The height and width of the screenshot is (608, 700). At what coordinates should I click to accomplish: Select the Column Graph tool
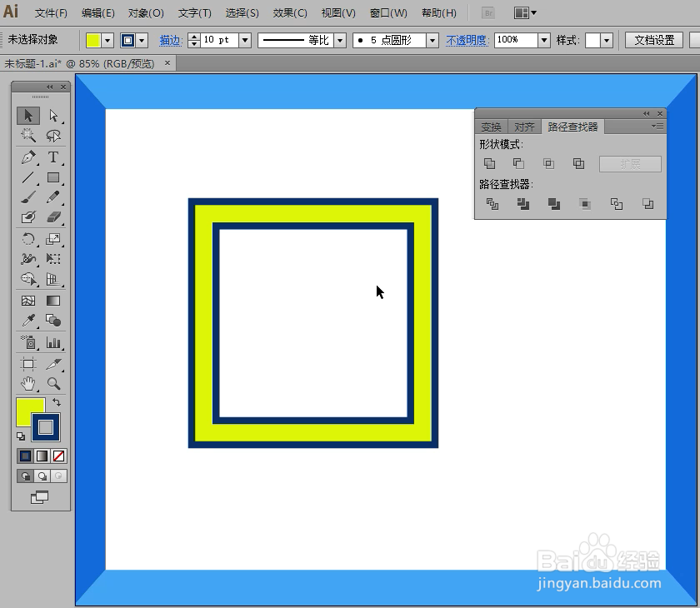(x=53, y=342)
